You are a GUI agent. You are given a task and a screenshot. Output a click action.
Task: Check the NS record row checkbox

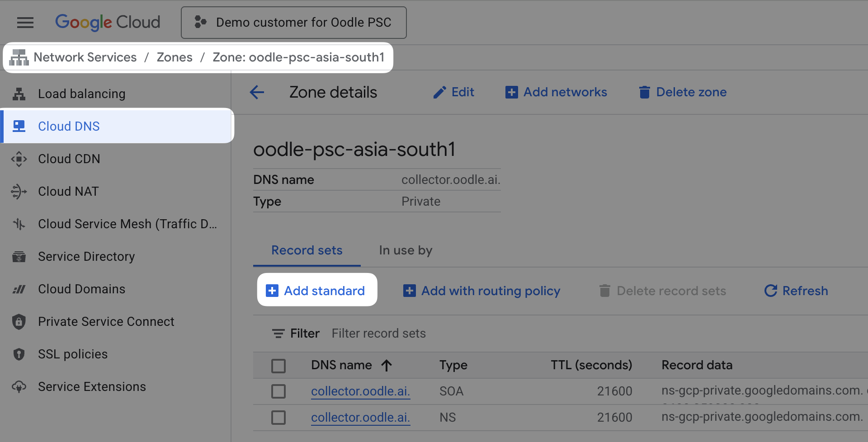click(x=278, y=418)
